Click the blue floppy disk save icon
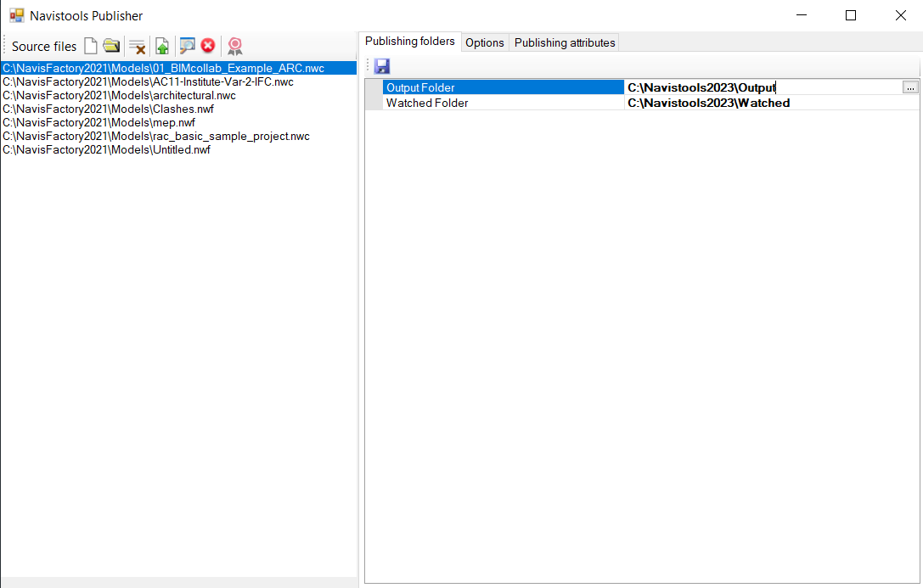Image resolution: width=923 pixels, height=588 pixels. click(x=382, y=66)
